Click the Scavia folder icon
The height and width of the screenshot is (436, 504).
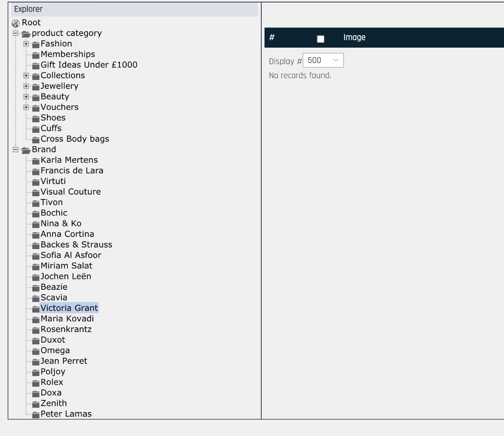(x=36, y=298)
